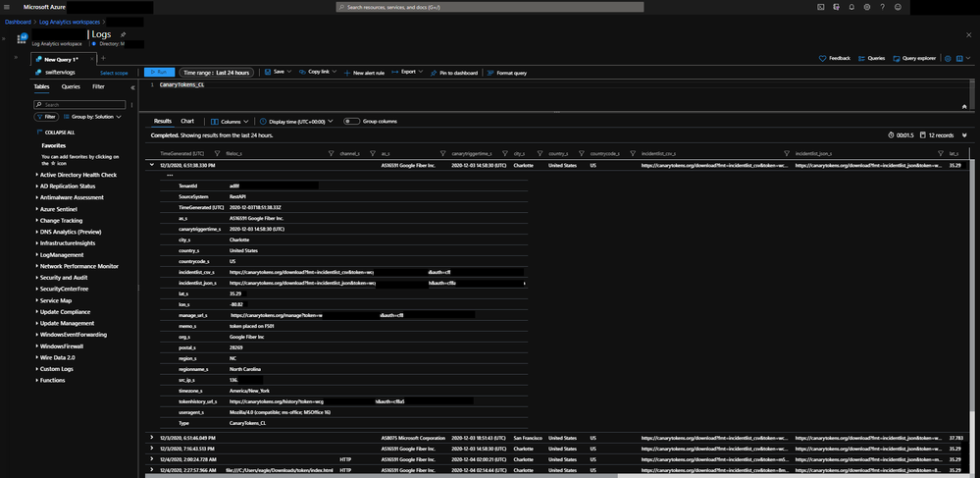Switch to the Filter tab in the side pane

pyautogui.click(x=99, y=87)
